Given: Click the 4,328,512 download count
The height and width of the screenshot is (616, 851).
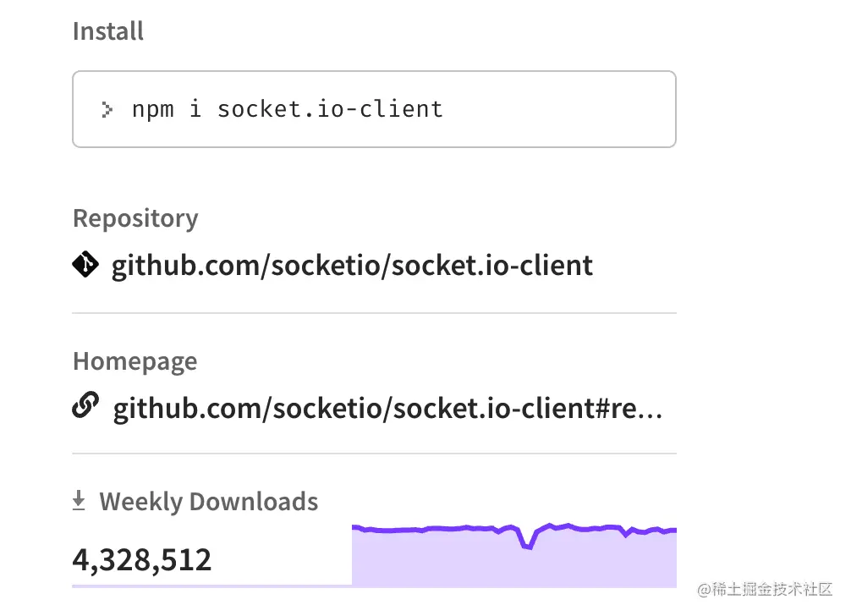Looking at the screenshot, I should click(x=142, y=559).
